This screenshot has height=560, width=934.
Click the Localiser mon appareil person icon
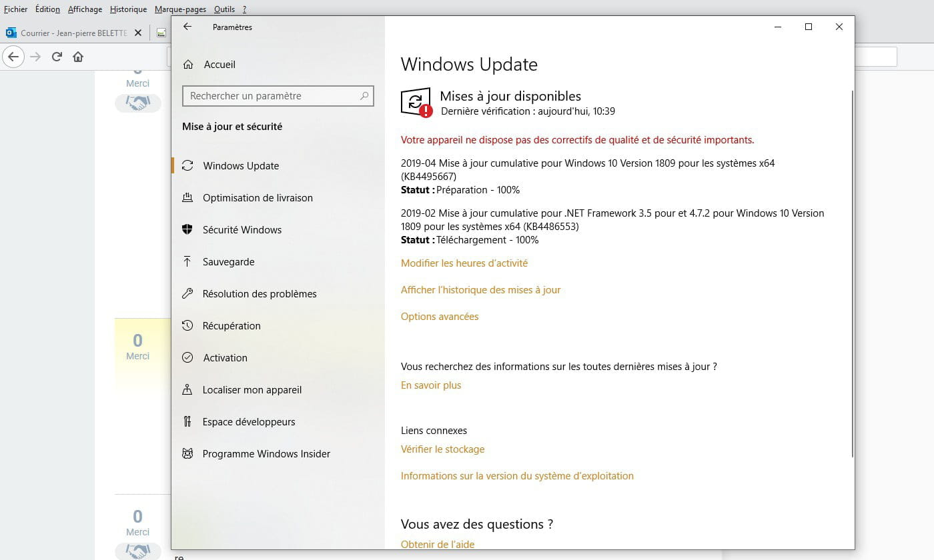187,389
